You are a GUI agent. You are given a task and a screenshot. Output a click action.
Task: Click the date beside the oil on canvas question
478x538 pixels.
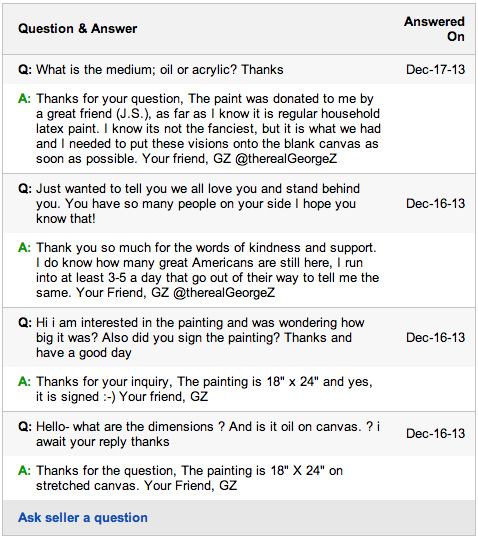pos(435,434)
